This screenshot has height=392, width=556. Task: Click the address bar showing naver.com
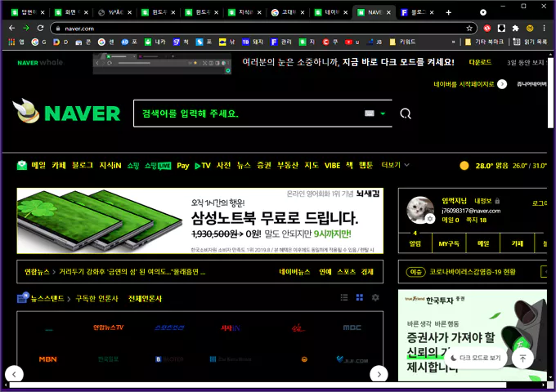[x=262, y=29]
